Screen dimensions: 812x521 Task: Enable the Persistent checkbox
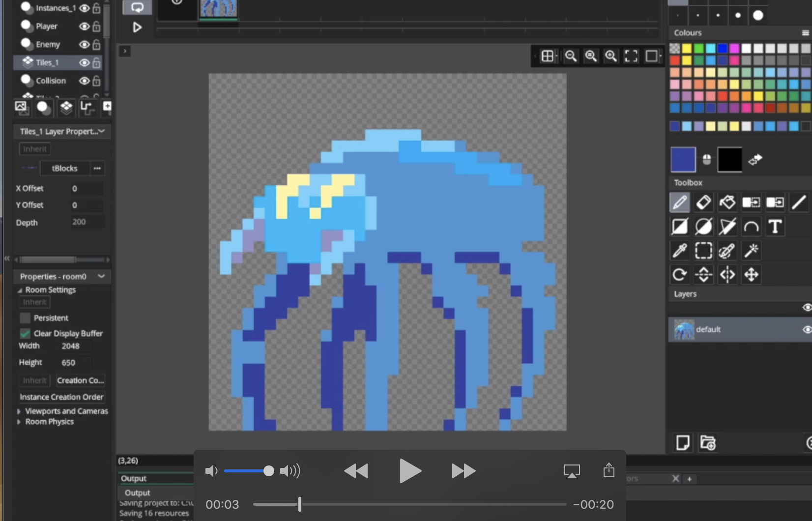pos(25,318)
